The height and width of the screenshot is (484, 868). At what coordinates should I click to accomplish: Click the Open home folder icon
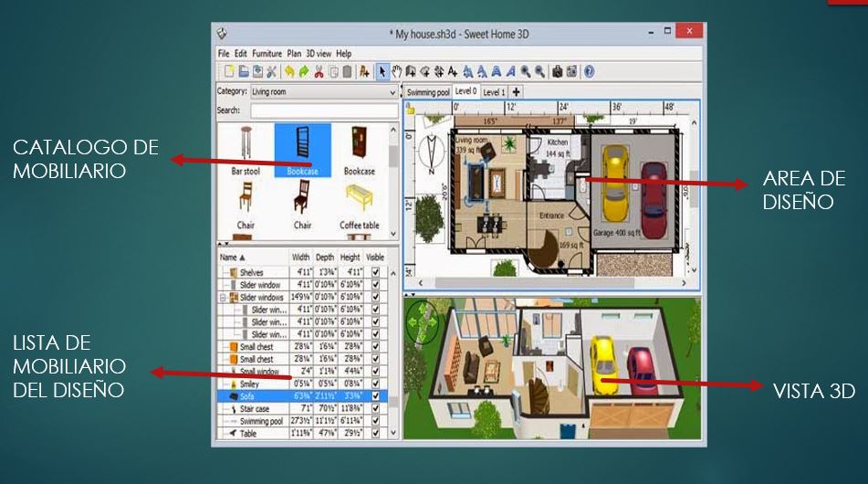click(x=244, y=71)
